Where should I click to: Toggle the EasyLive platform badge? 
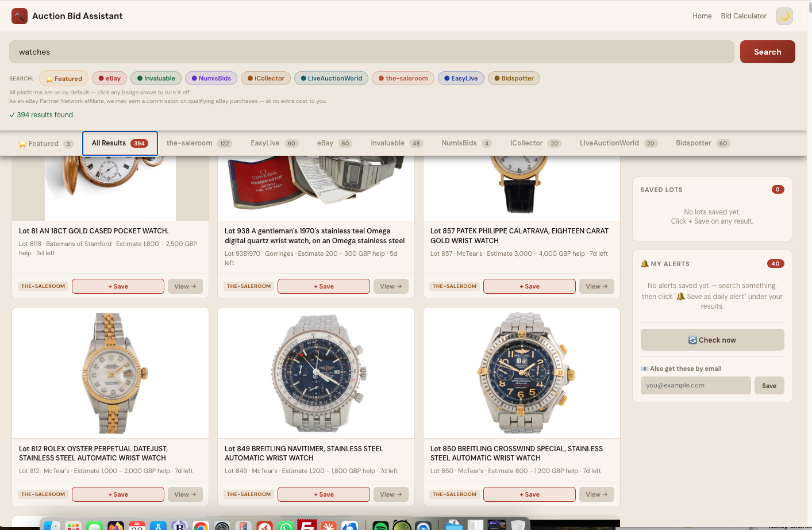461,78
